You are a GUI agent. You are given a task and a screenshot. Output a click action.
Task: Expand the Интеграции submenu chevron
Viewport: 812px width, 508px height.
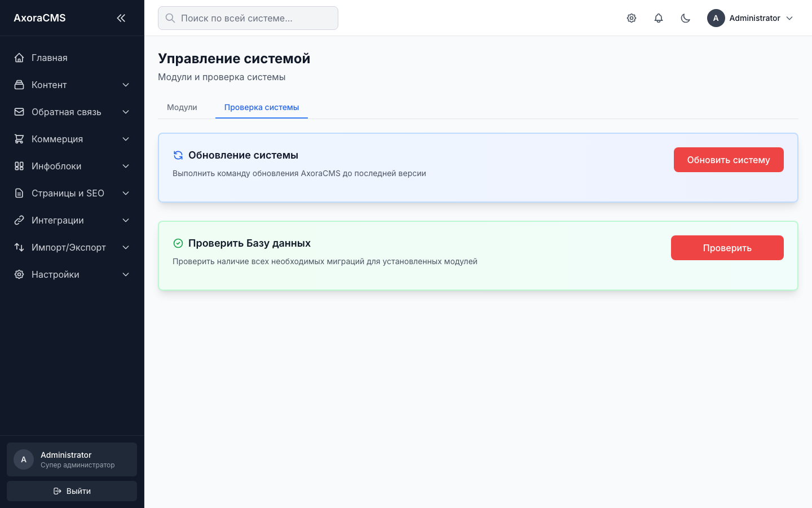click(126, 220)
